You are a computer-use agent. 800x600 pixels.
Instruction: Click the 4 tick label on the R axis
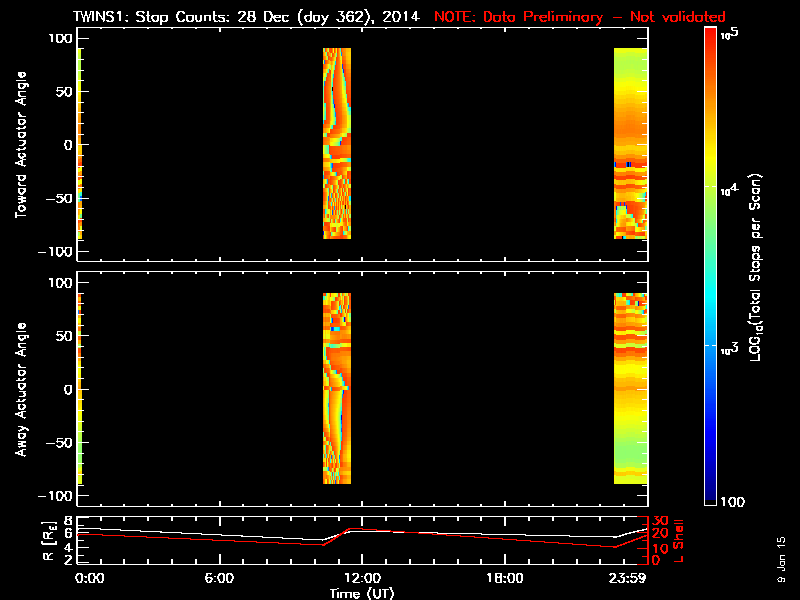click(68, 547)
